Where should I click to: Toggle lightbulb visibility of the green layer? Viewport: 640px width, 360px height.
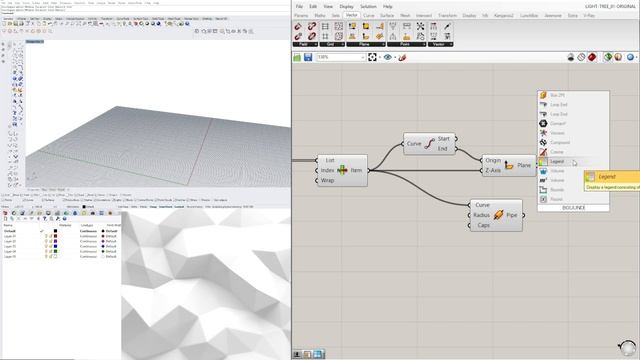tap(46, 251)
